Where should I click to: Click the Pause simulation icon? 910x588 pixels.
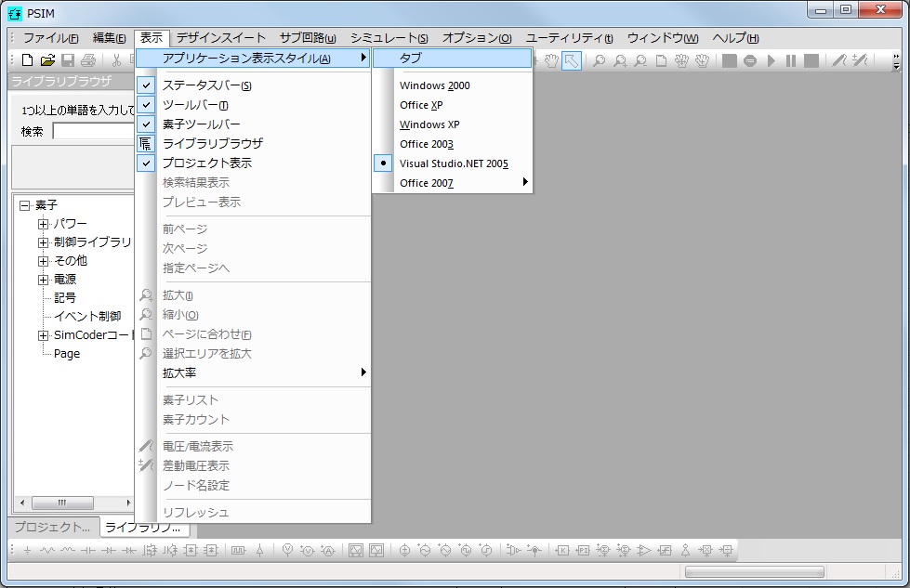(791, 60)
